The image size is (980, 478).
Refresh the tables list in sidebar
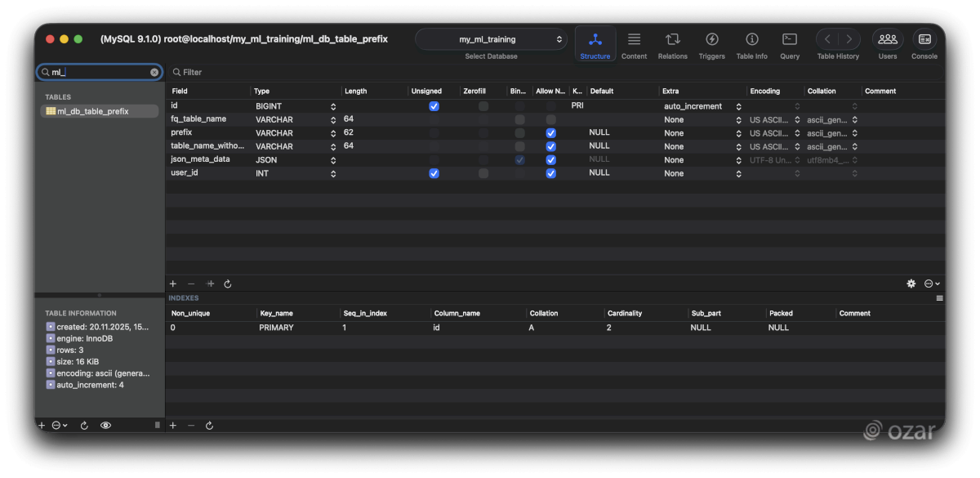[x=84, y=426]
